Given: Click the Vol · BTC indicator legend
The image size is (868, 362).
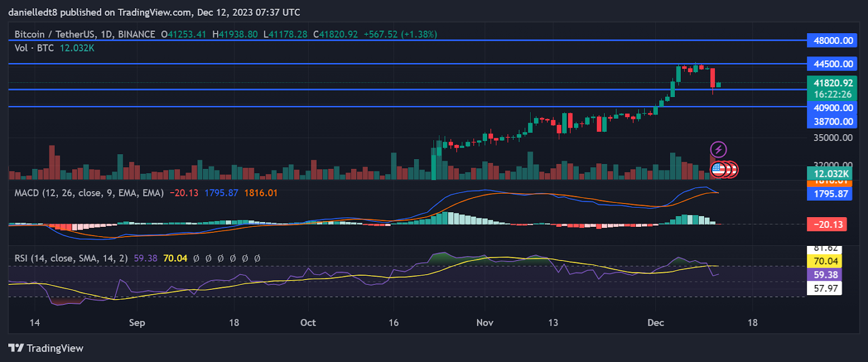Looking at the screenshot, I should pos(34,48).
